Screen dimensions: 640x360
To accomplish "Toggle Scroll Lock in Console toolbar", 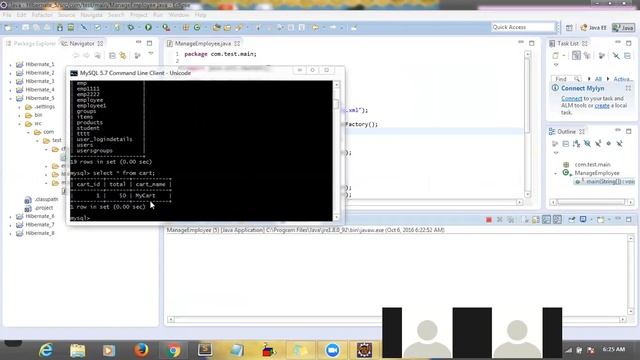I will click(x=536, y=220).
